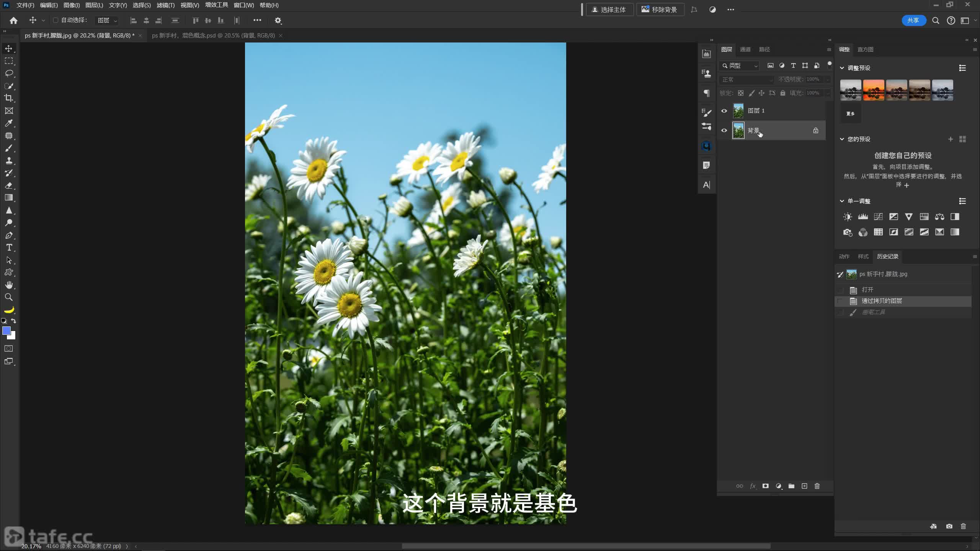Enable the Auto-Select checkbox
This screenshot has width=980, height=551.
[56, 20]
